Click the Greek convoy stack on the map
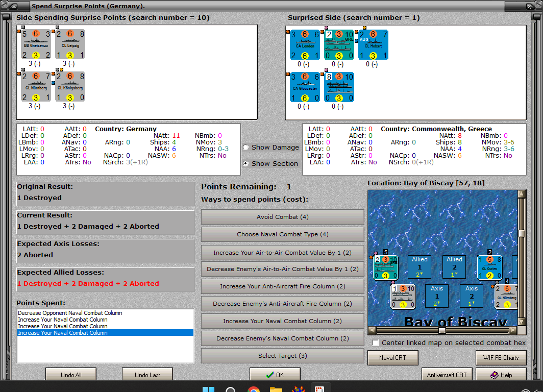This screenshot has height=392, width=543. 385,267
